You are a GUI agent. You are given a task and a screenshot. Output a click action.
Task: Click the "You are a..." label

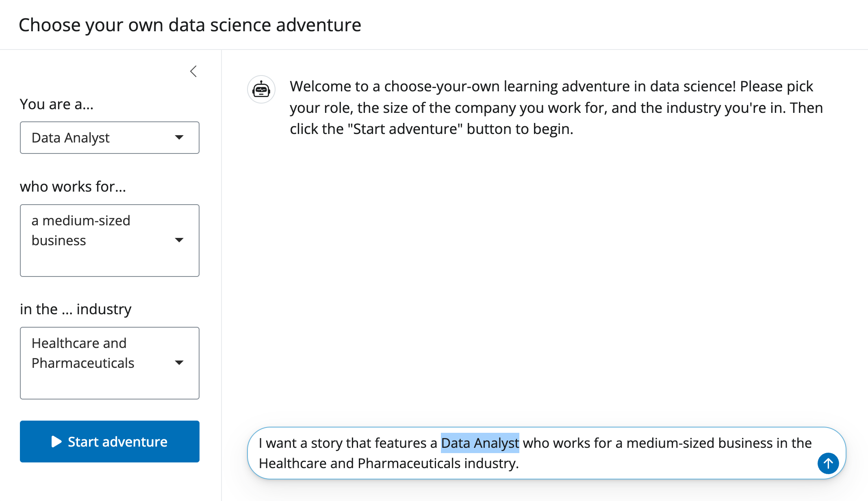(56, 104)
